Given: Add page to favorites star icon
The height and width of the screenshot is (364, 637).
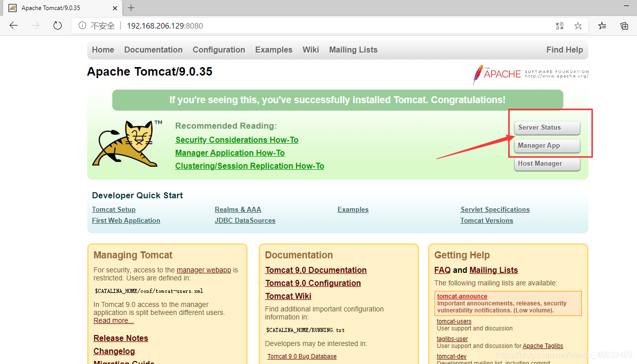Looking at the screenshot, I should (578, 26).
